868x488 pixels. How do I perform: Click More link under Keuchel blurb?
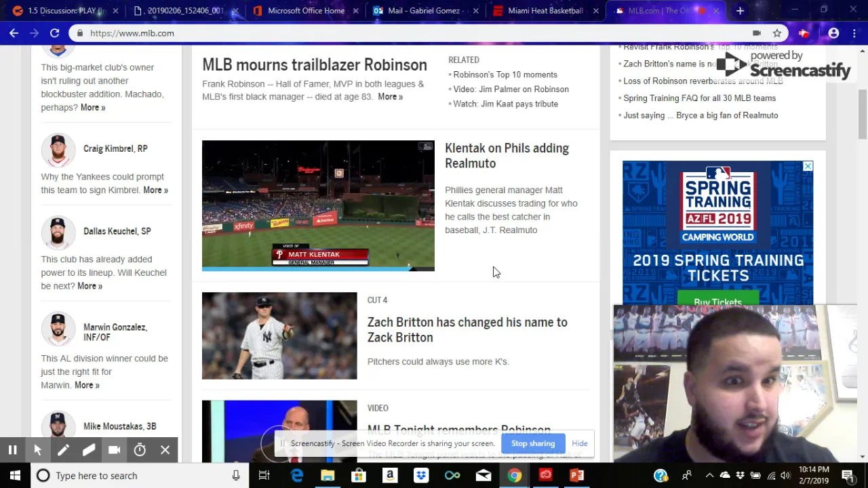coord(90,286)
